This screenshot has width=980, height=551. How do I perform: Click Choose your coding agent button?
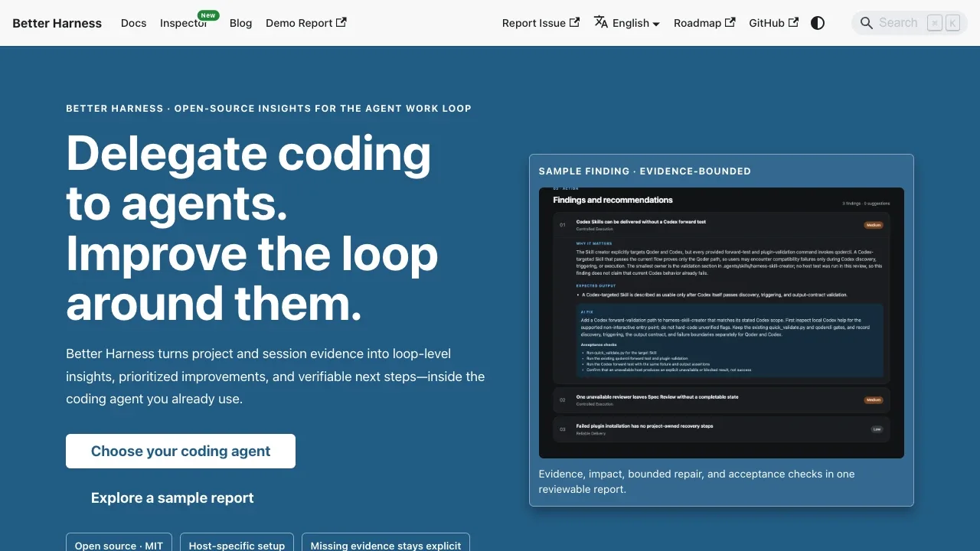181,452
